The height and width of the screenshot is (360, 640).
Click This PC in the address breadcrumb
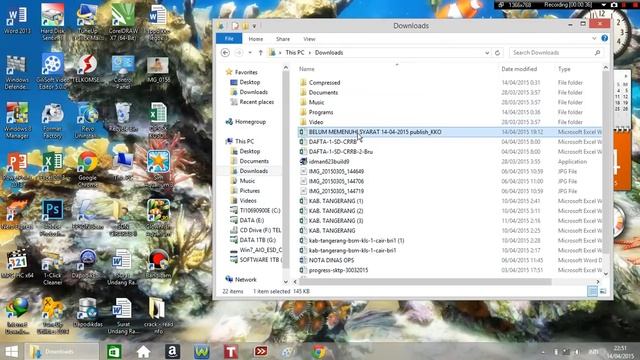(x=295, y=53)
